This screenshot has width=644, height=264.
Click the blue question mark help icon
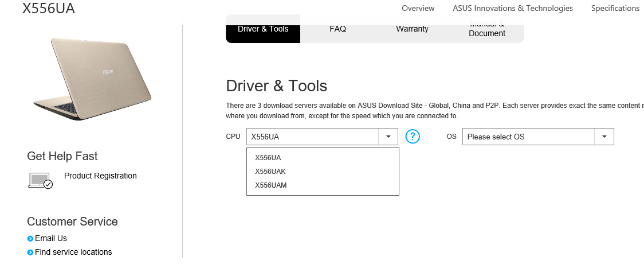coord(413,137)
